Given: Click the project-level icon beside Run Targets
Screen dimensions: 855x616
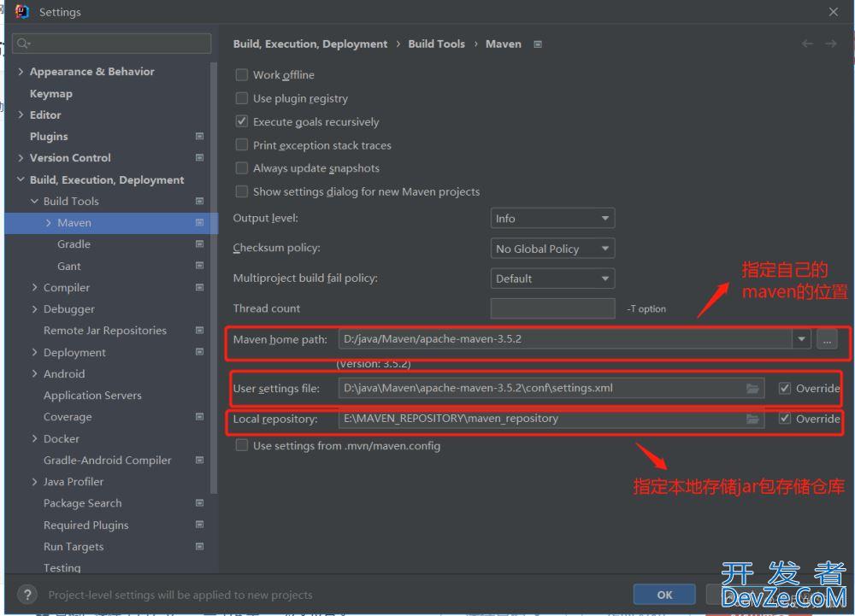Looking at the screenshot, I should click(x=199, y=546).
